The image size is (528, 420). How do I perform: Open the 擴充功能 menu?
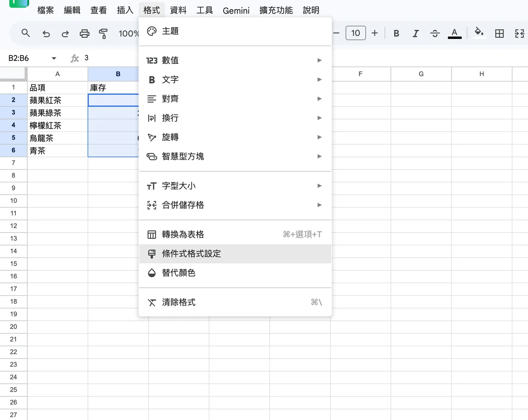(276, 10)
